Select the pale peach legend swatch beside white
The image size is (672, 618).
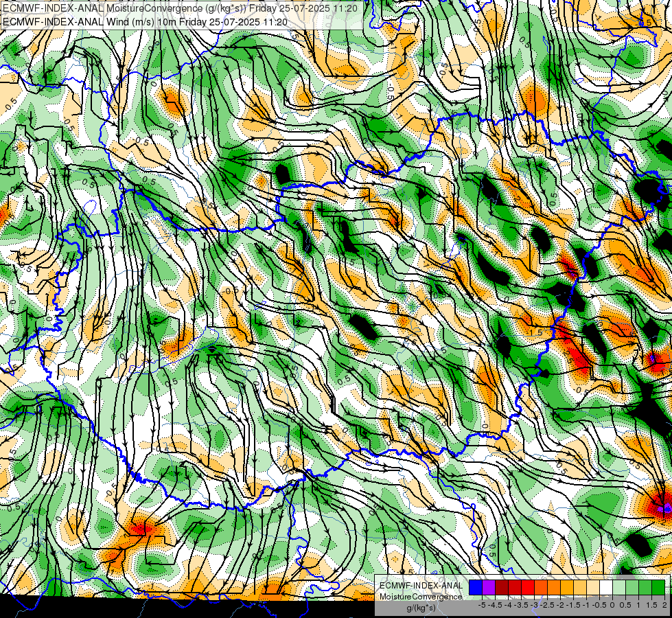[x=593, y=588]
